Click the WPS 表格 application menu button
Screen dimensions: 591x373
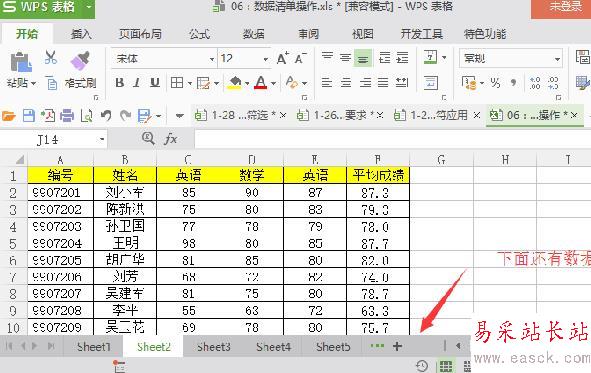pos(47,7)
